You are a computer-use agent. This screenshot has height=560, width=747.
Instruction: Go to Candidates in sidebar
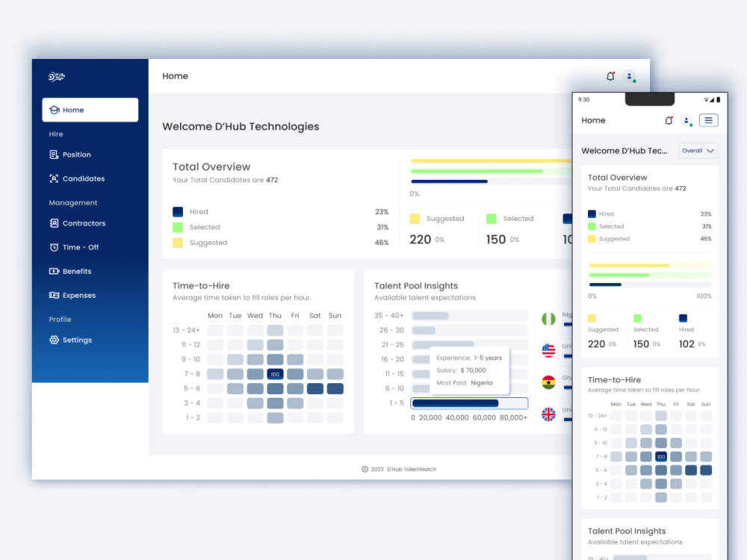[x=77, y=178]
